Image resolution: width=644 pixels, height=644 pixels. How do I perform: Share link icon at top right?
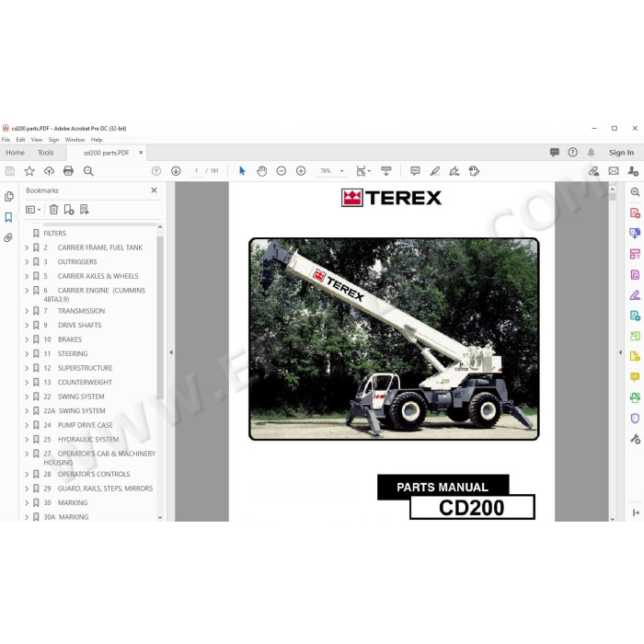point(593,171)
